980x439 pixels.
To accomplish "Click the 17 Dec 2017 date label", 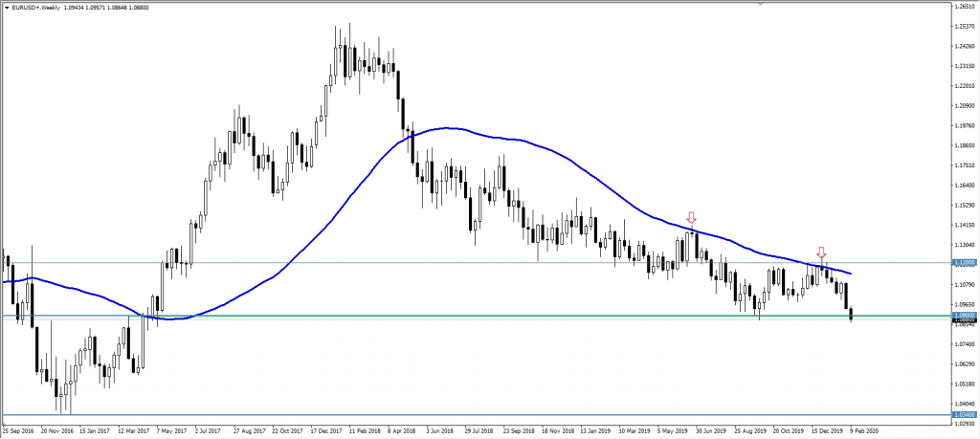I will point(326,431).
